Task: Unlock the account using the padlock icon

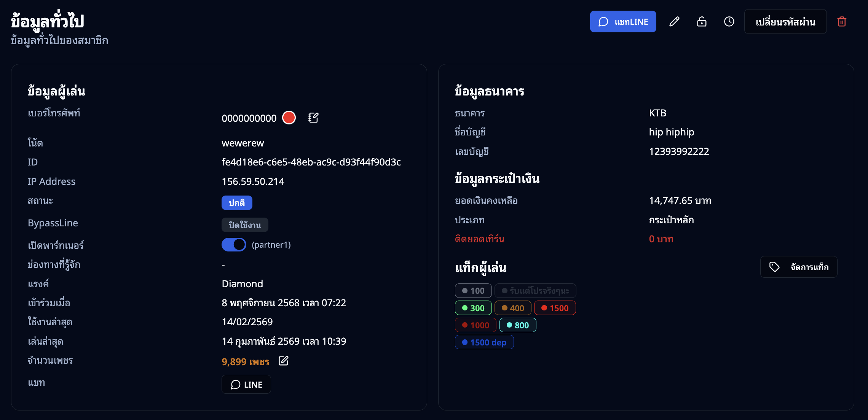Action: (702, 22)
